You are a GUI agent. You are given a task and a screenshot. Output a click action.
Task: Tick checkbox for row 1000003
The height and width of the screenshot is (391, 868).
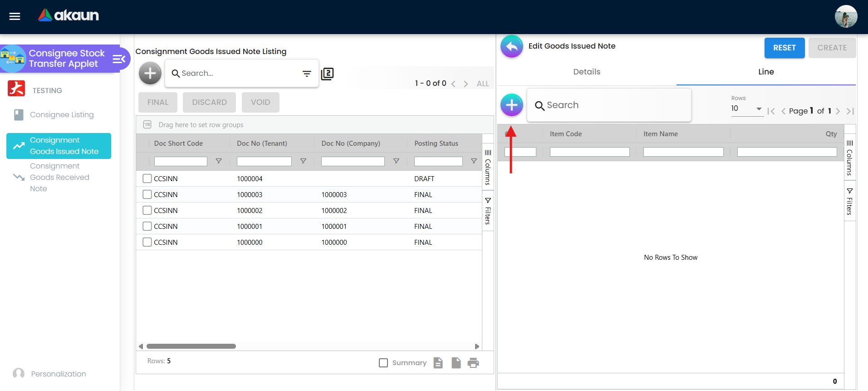[x=147, y=194]
